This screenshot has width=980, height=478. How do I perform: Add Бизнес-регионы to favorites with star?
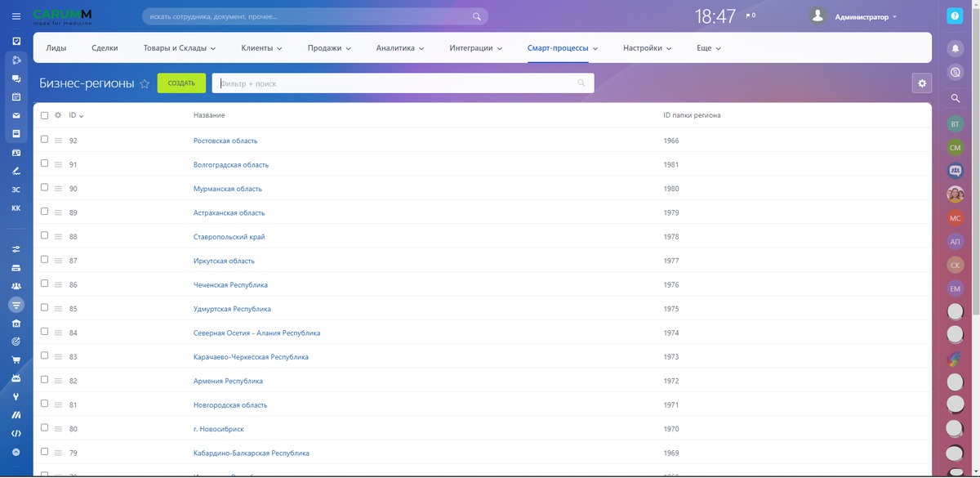[x=145, y=83]
